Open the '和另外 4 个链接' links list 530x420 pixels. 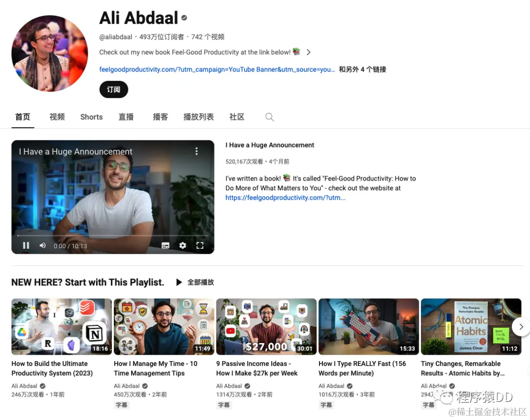click(x=362, y=70)
